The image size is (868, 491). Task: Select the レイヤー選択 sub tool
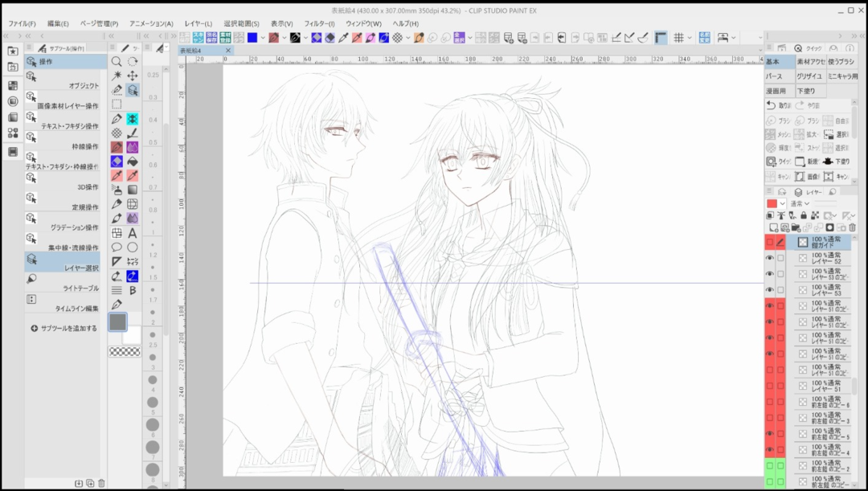(x=64, y=263)
